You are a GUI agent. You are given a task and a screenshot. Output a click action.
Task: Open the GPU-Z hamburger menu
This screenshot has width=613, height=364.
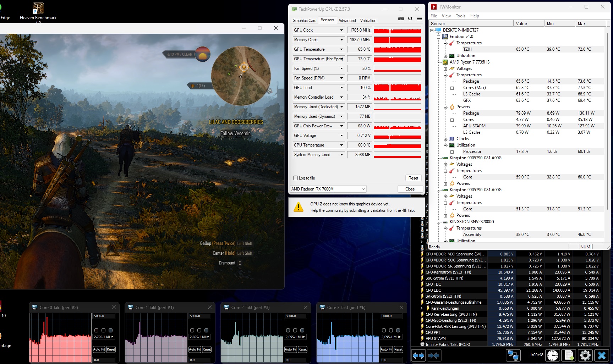419,18
